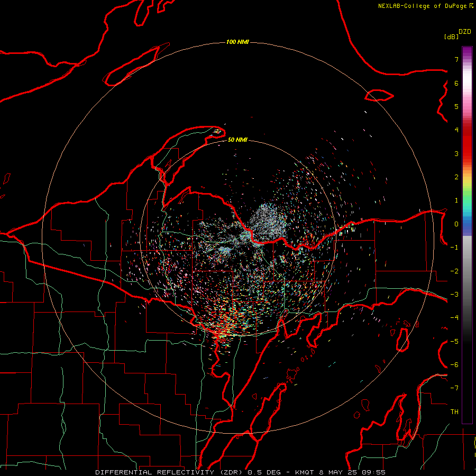Click the '100 NMI' range ring label
Viewport: 476px width, 476px height.
(x=237, y=42)
